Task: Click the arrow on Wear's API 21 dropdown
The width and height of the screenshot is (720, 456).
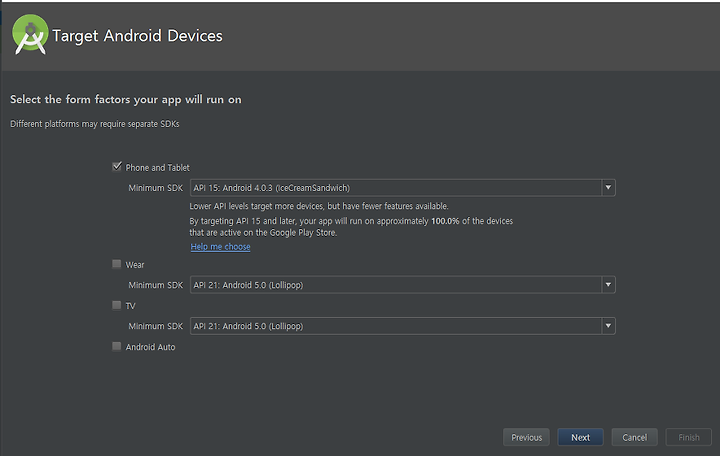Action: click(608, 285)
